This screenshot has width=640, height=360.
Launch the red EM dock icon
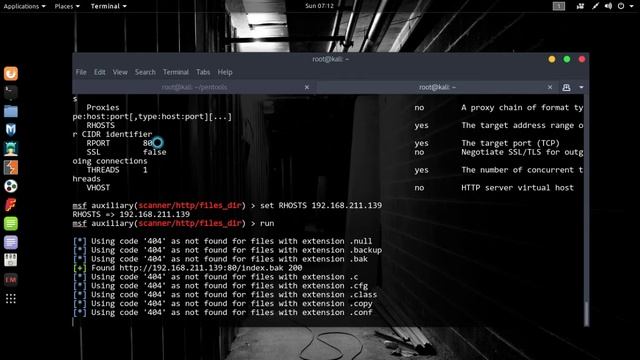[11, 280]
